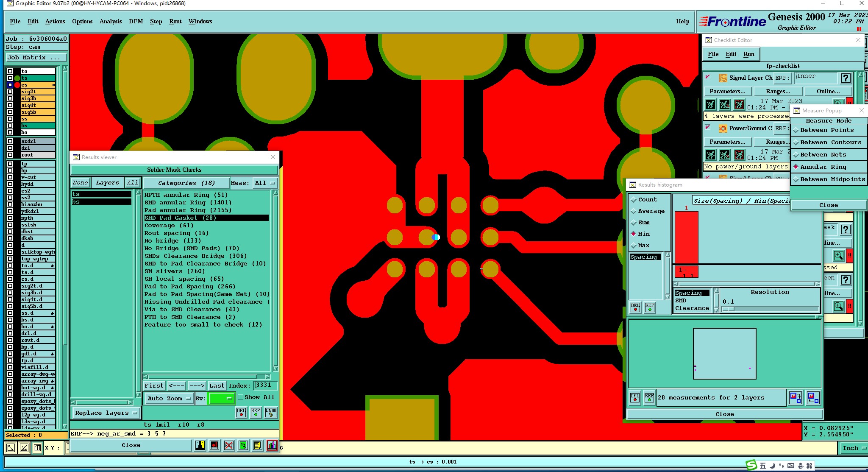Click the crossed-out REF icon
Screen dimensions: 868x472
[229, 445]
